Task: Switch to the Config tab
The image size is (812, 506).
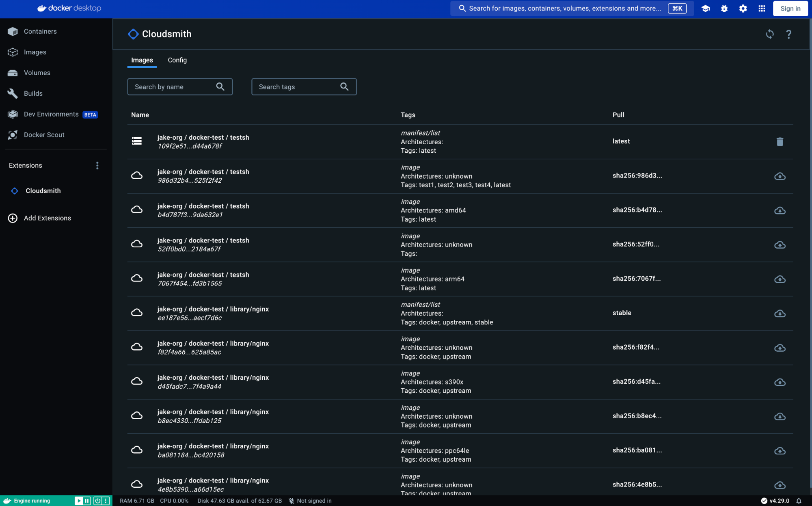Action: pos(177,60)
